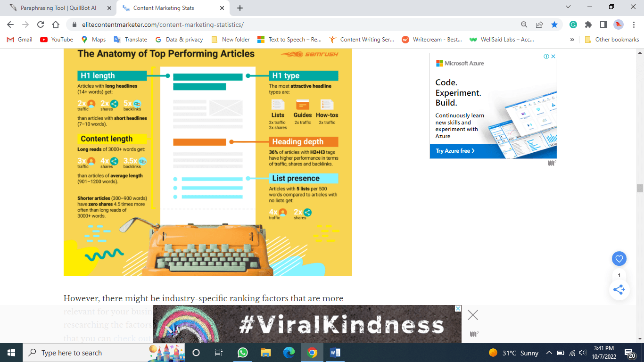Click the 31°C Sunny weather widget
644x362 pixels.
(x=513, y=353)
